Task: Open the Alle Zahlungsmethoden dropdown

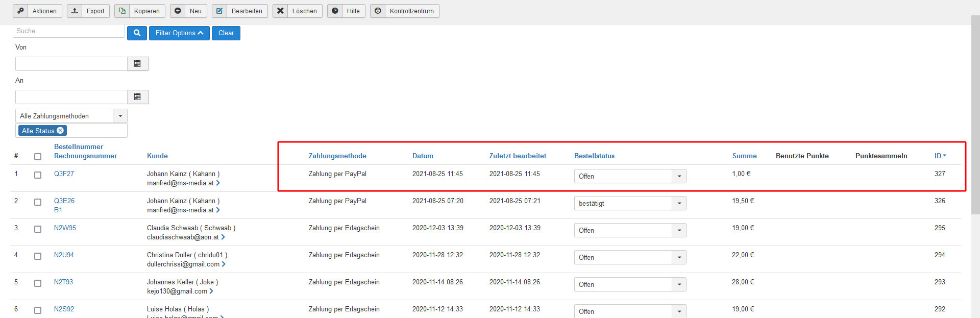Action: (x=71, y=116)
